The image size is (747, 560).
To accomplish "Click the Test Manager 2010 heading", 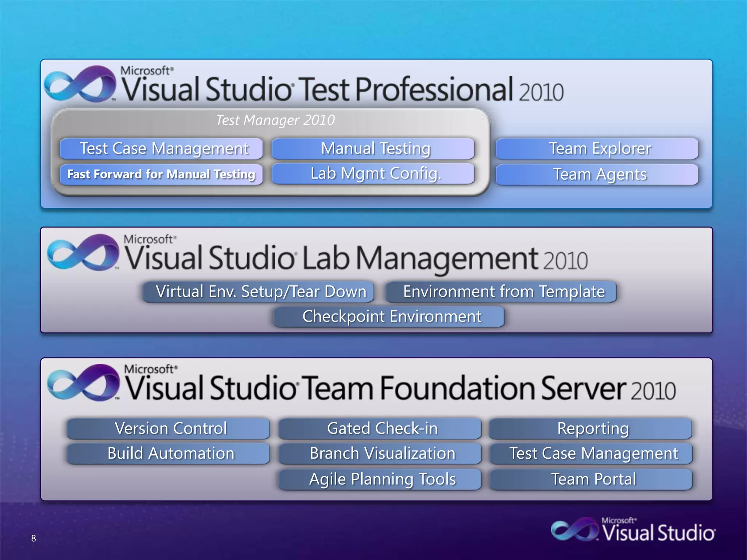I will (275, 120).
